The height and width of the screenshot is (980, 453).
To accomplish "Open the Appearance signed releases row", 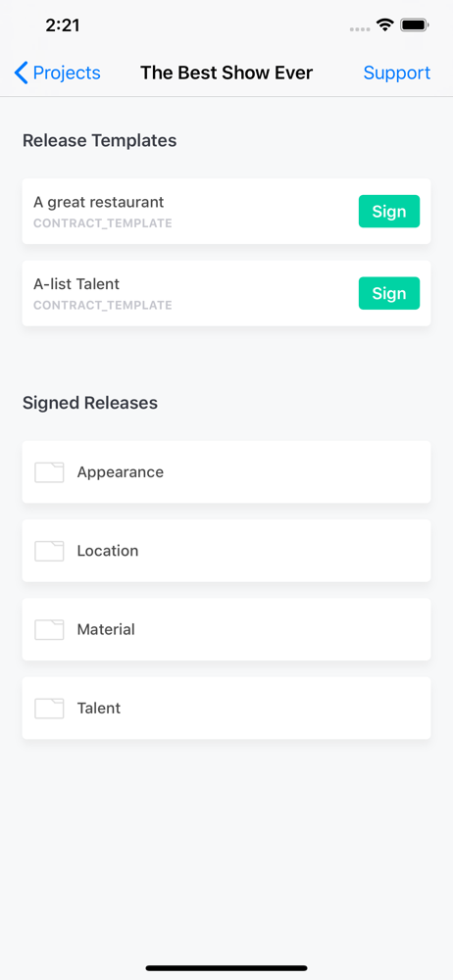I will (226, 472).
